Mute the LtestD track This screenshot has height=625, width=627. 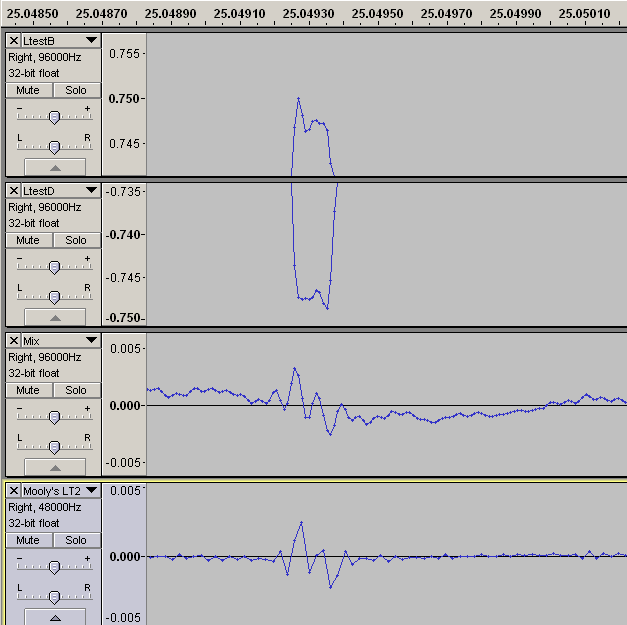pyautogui.click(x=29, y=240)
